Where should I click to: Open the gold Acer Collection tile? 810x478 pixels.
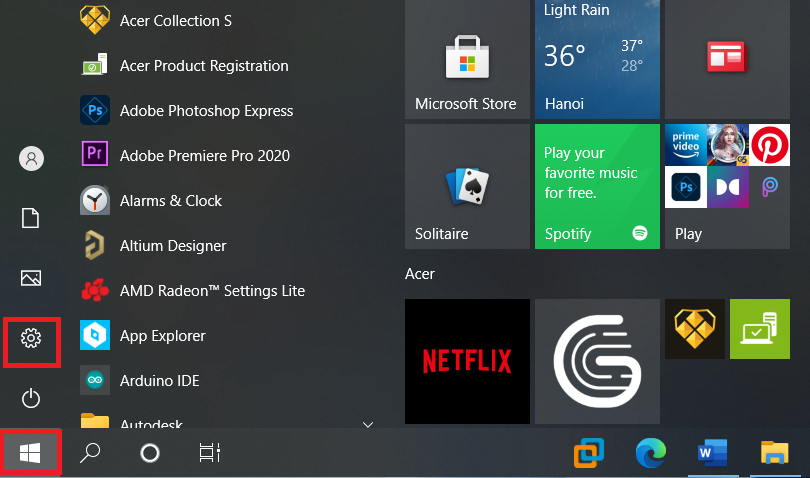coord(695,329)
